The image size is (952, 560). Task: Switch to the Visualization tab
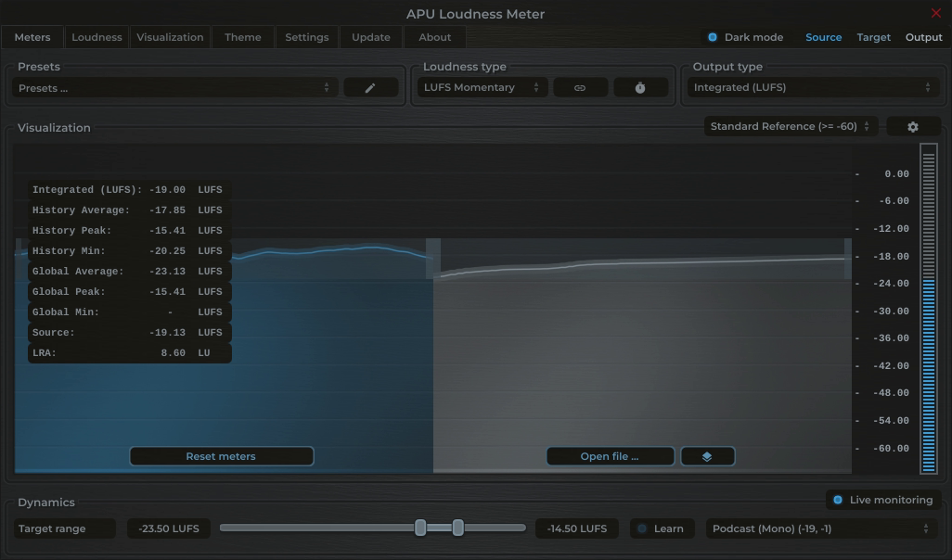click(x=170, y=37)
